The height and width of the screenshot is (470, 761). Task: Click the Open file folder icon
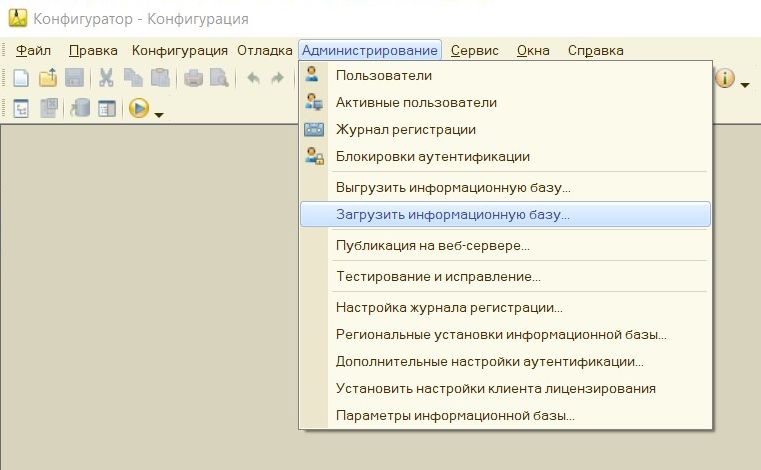click(48, 78)
